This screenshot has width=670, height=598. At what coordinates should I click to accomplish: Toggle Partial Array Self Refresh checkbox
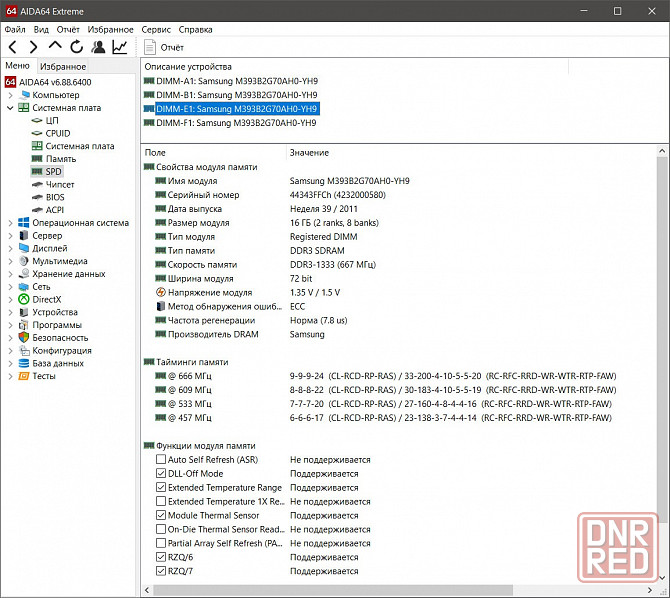click(x=161, y=543)
